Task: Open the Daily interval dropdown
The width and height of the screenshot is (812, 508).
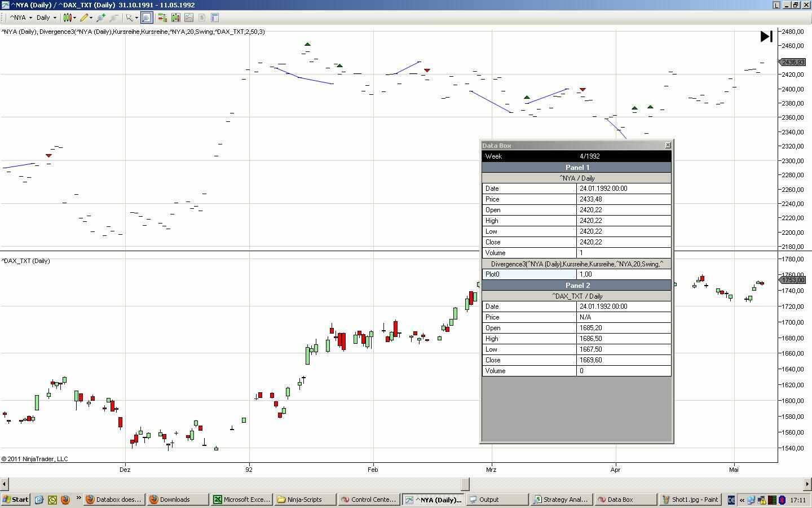Action: (x=46, y=17)
